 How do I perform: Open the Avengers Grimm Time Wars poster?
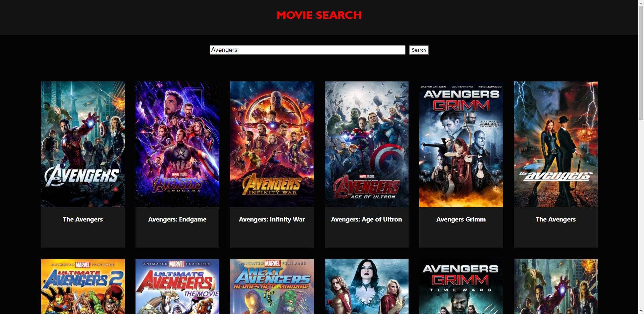(461, 287)
